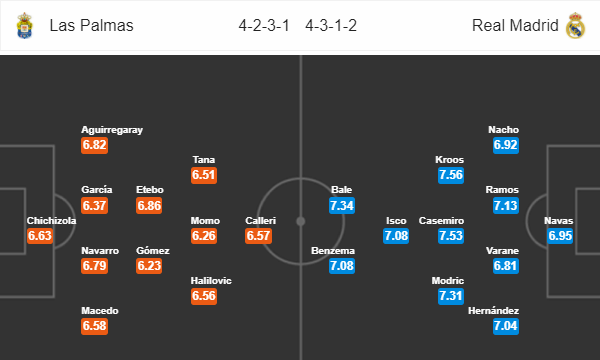The height and width of the screenshot is (360, 600).
Task: Open Calleri player name
Action: pos(260,221)
